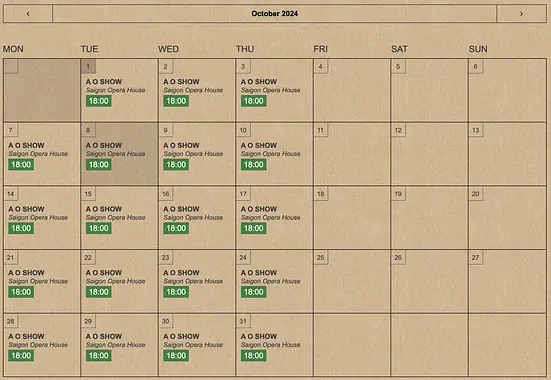
Task: Select the date cell numbered 4
Action: [352, 90]
